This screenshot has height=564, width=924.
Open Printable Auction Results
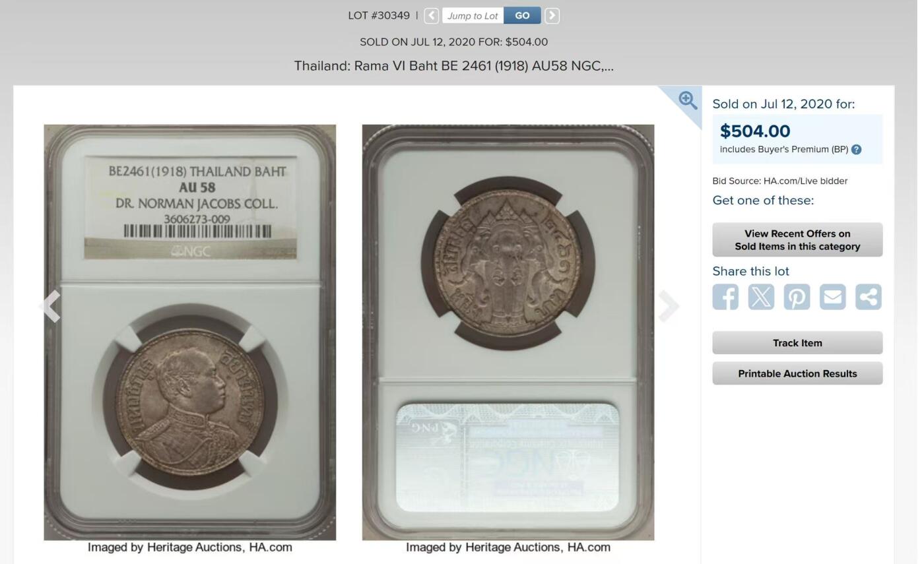tap(797, 373)
